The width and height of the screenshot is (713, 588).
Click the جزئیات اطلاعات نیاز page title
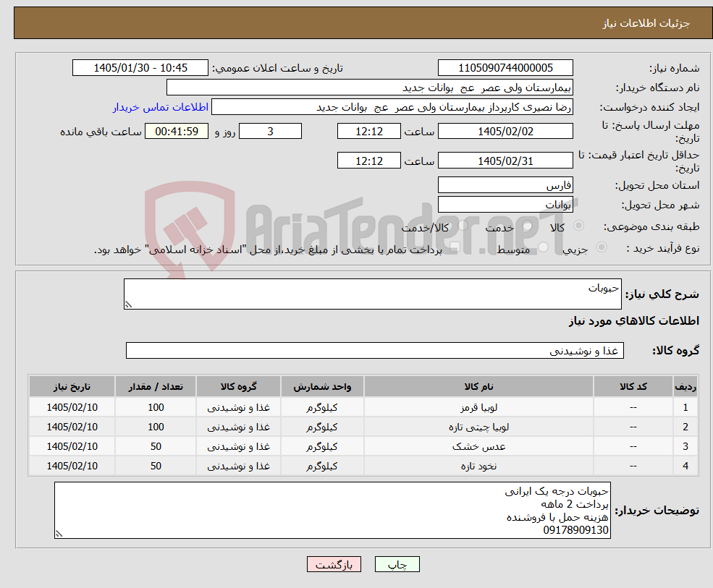pos(646,23)
